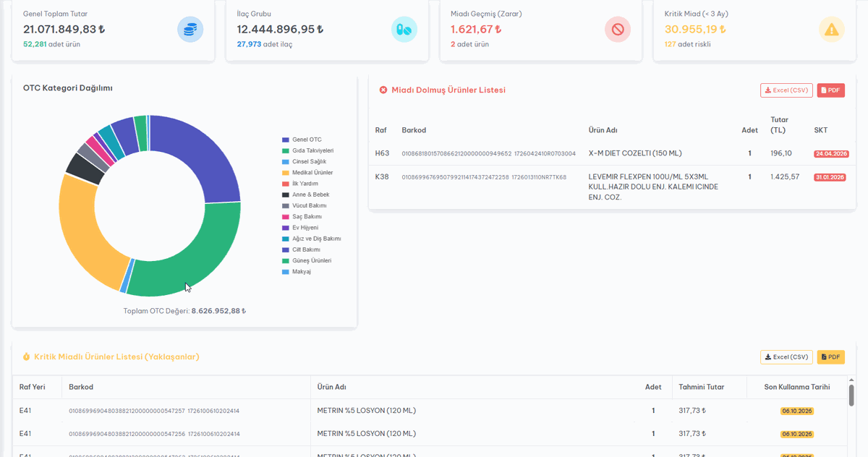This screenshot has width=868, height=457.
Task: Click the Son Kullanma Tarihi column header
Action: pos(797,387)
